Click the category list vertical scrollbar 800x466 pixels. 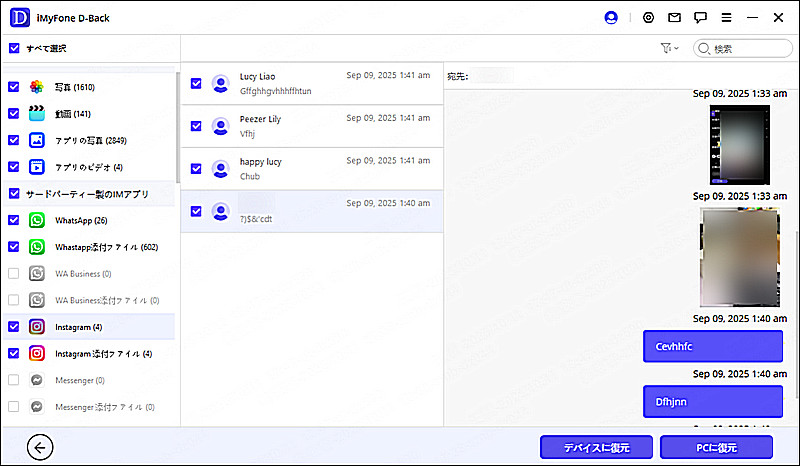(x=177, y=125)
